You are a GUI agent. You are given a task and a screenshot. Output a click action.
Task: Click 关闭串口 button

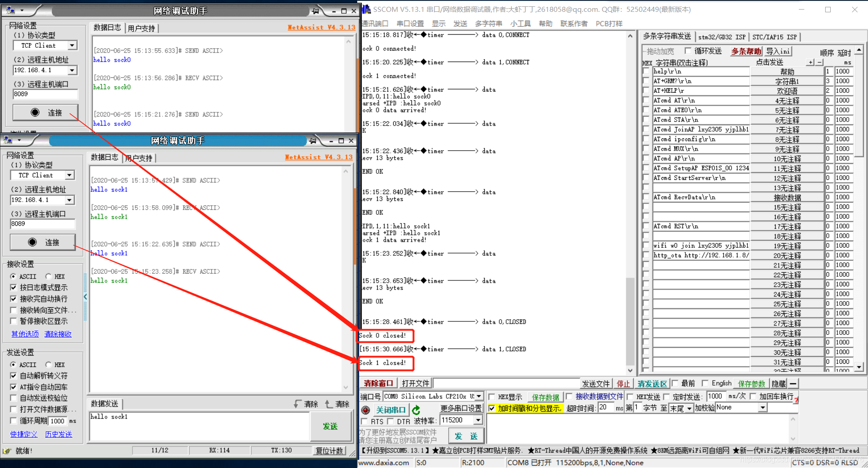pos(391,410)
